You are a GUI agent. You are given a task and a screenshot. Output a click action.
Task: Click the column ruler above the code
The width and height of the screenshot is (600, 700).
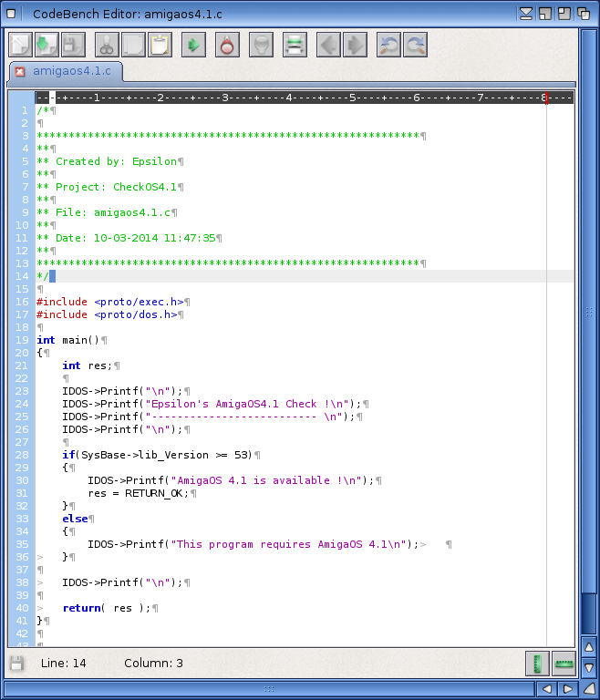[304, 98]
